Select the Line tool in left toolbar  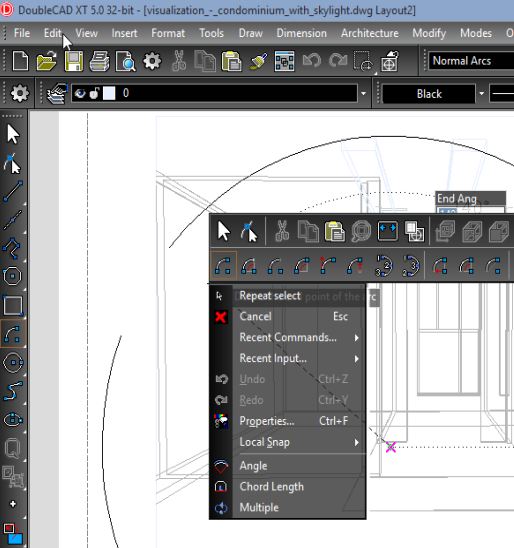pos(13,191)
